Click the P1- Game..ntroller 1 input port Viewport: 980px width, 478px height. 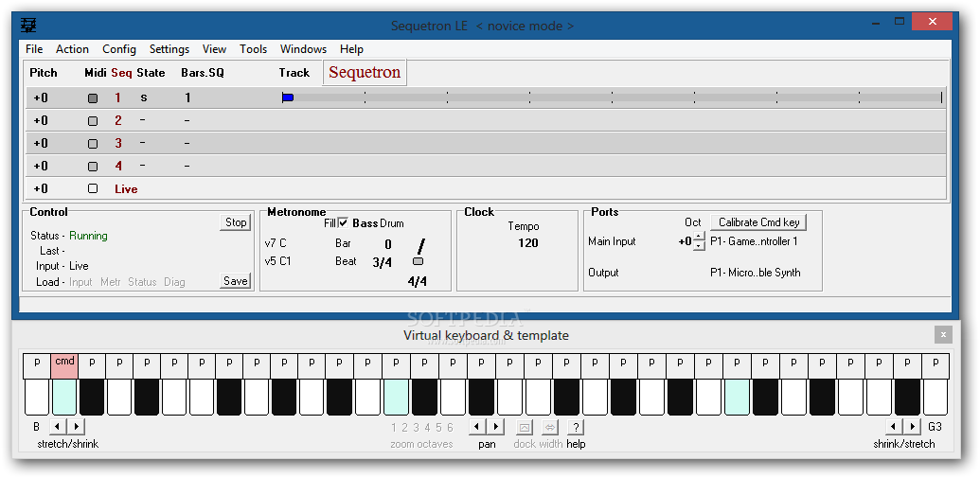coord(754,241)
